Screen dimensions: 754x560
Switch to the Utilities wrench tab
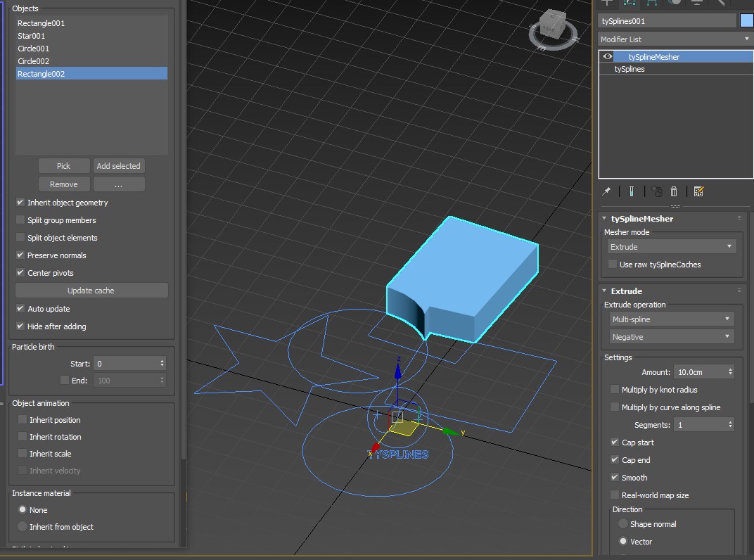point(720,2)
